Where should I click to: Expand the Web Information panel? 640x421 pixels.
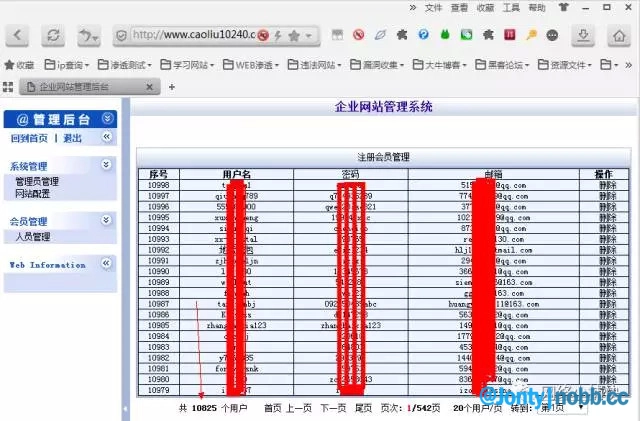coord(107,264)
